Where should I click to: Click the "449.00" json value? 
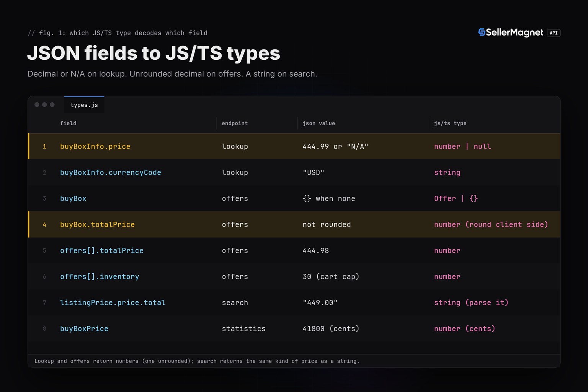pos(320,303)
